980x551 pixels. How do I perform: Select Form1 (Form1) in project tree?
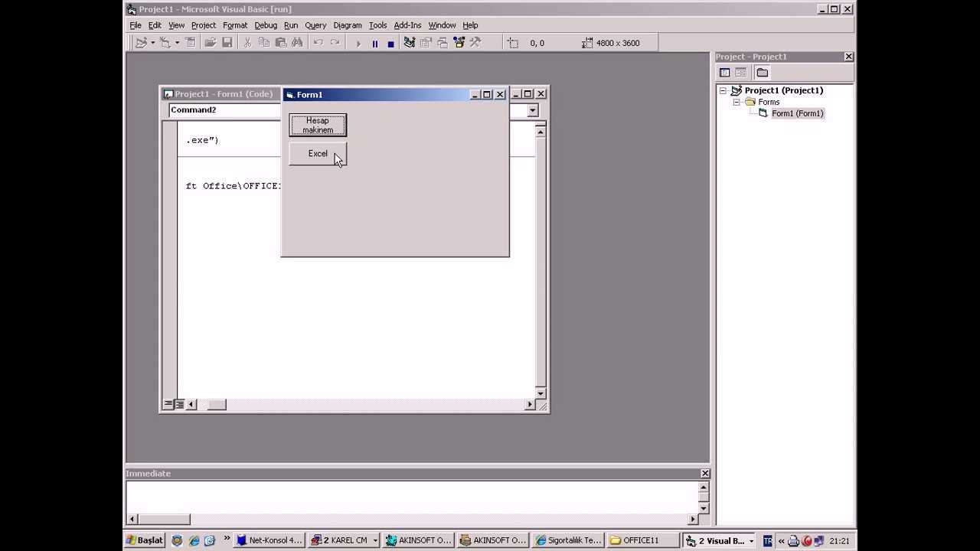[797, 113]
